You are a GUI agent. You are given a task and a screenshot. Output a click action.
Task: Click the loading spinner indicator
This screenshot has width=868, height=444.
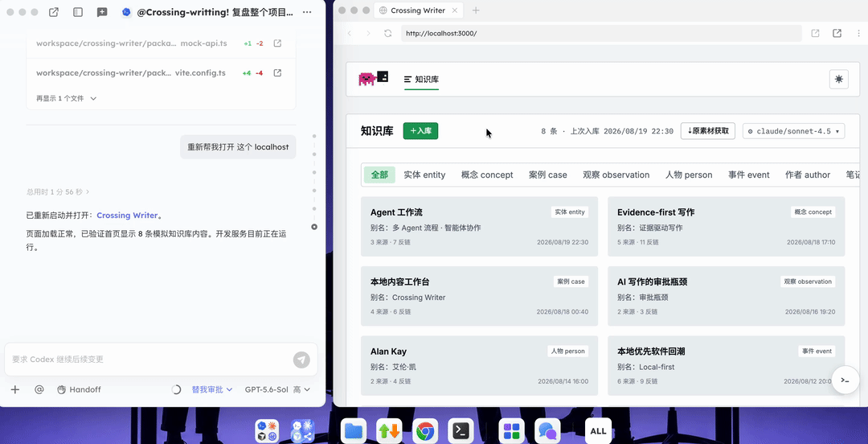point(177,389)
